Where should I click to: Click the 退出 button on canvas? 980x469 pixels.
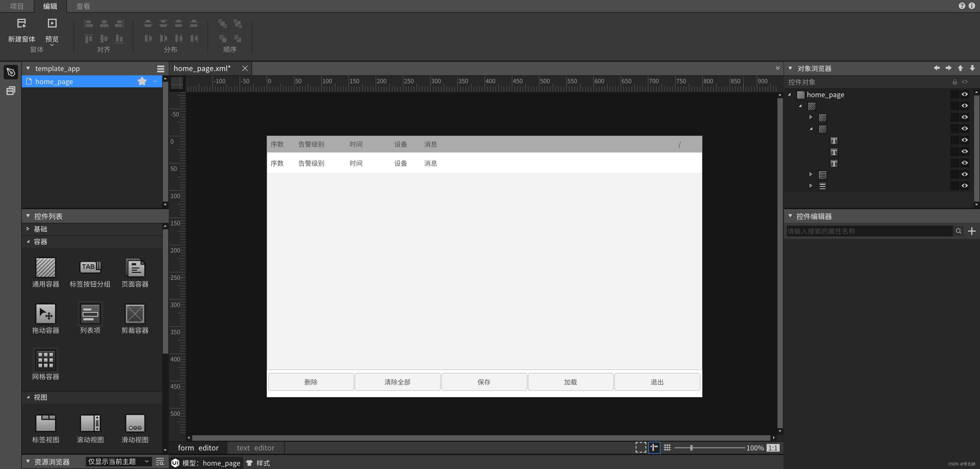pyautogui.click(x=657, y=382)
